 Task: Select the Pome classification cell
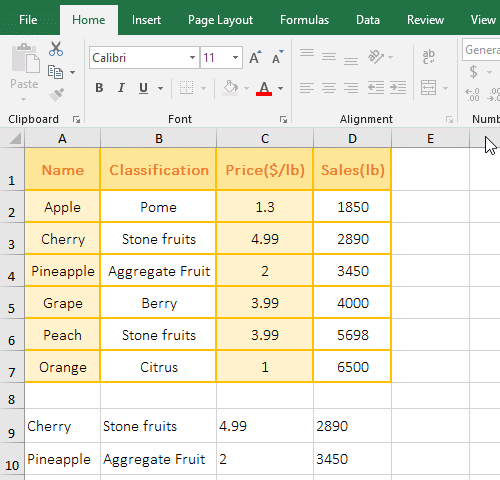pyautogui.click(x=158, y=207)
